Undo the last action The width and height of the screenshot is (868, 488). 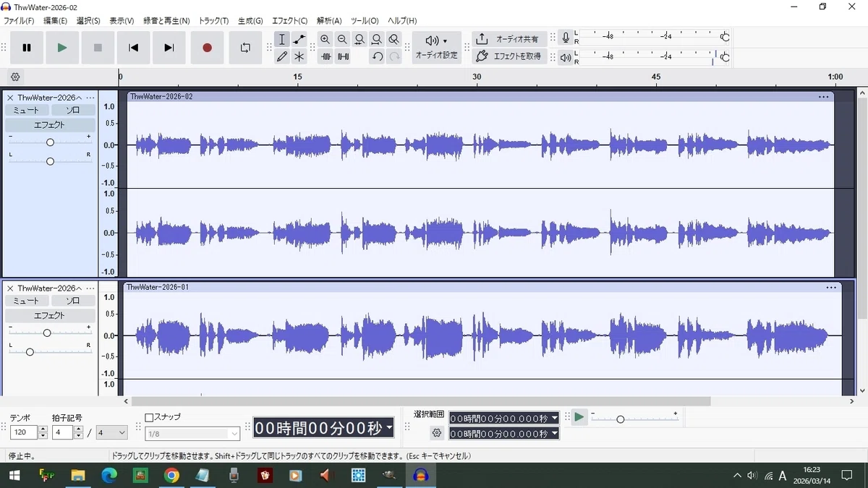coord(377,56)
